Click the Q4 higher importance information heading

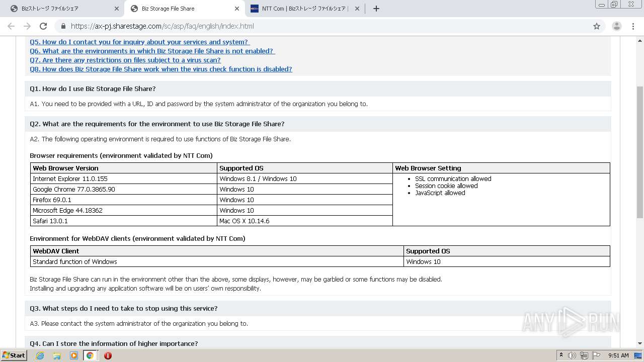tap(114, 343)
